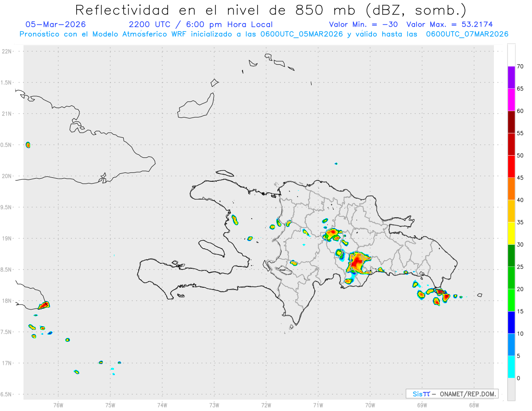The image size is (532, 411).
Task: Click the purple 65–70 dBZ color band
Action: coord(511,78)
